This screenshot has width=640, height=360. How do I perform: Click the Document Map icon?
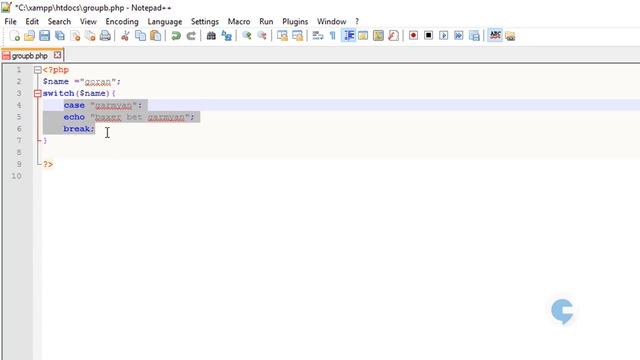pyautogui.click(x=378, y=36)
